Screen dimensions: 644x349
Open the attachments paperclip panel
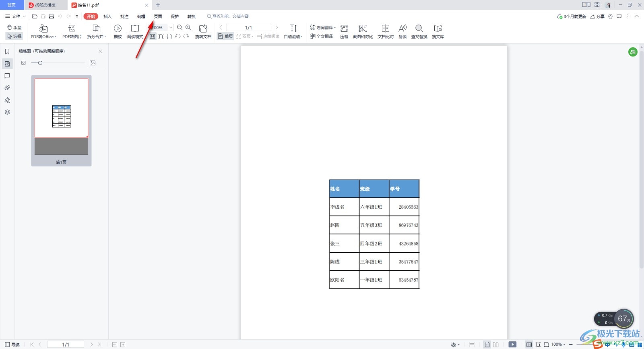(x=7, y=88)
